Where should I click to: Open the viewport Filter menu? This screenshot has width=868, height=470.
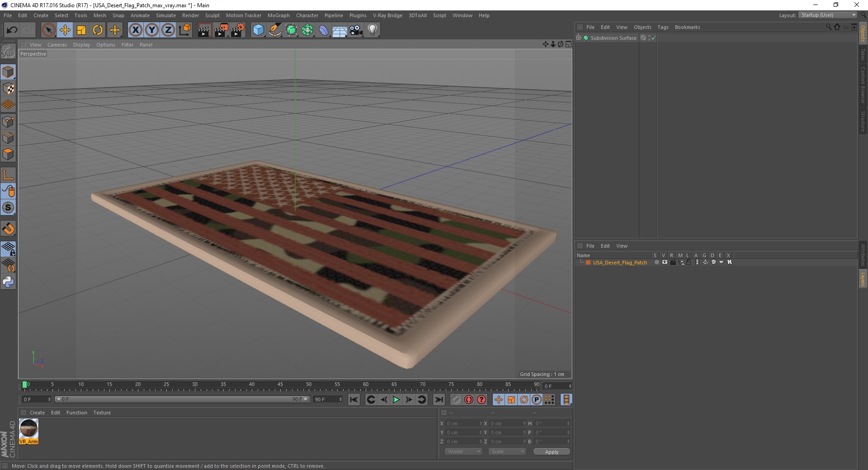click(x=127, y=45)
